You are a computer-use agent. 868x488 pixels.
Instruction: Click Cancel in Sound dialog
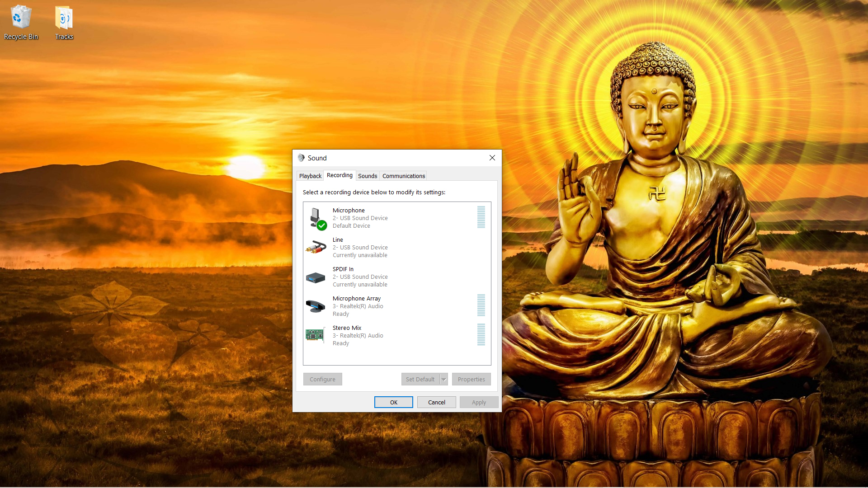click(437, 402)
